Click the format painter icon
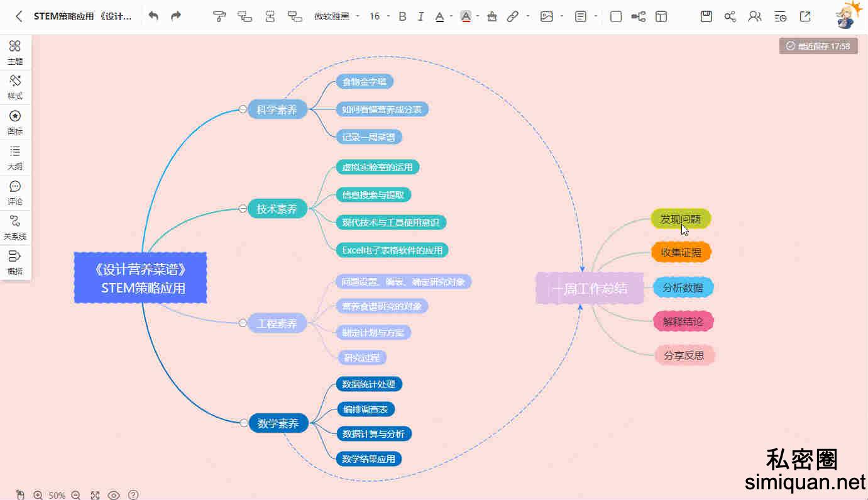The width and height of the screenshot is (868, 500). [x=219, y=16]
